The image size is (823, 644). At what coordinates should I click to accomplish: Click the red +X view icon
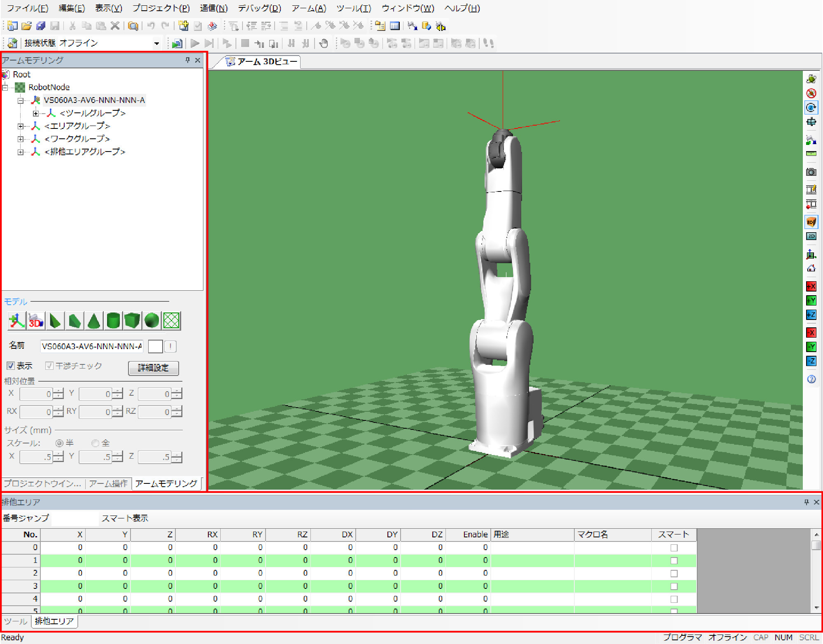click(x=811, y=286)
